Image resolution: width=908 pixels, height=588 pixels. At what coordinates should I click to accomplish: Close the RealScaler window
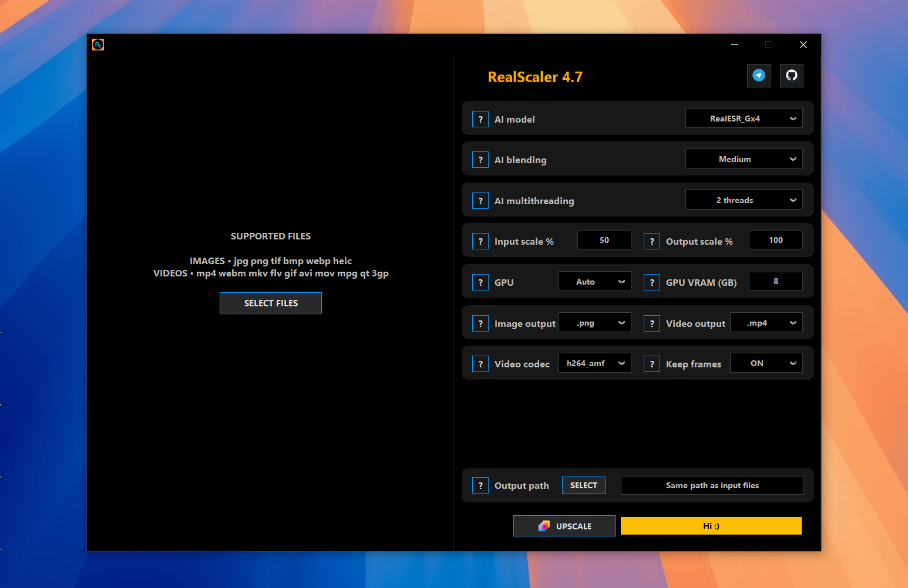pyautogui.click(x=803, y=45)
